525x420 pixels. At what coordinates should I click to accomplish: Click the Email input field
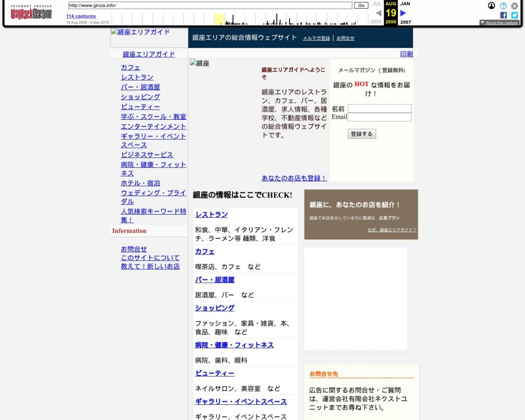(379, 117)
